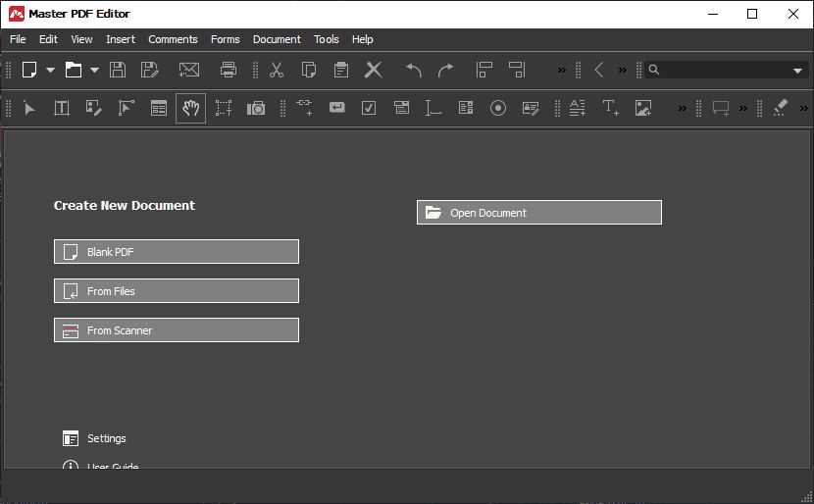Open the Document menu
Image resolution: width=814 pixels, height=504 pixels.
(x=277, y=39)
